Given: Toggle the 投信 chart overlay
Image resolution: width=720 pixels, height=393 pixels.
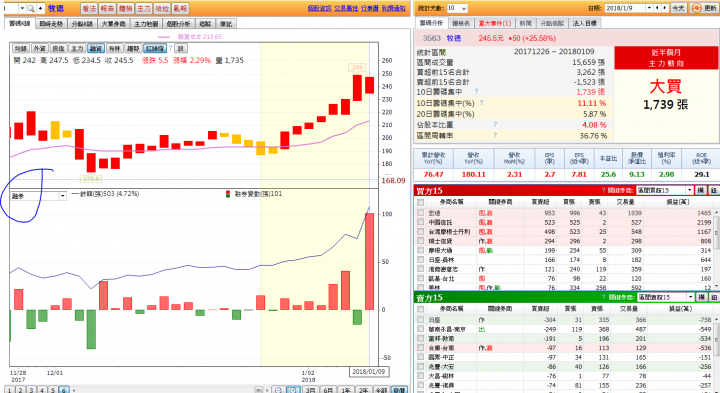Looking at the screenshot, I should 58,48.
